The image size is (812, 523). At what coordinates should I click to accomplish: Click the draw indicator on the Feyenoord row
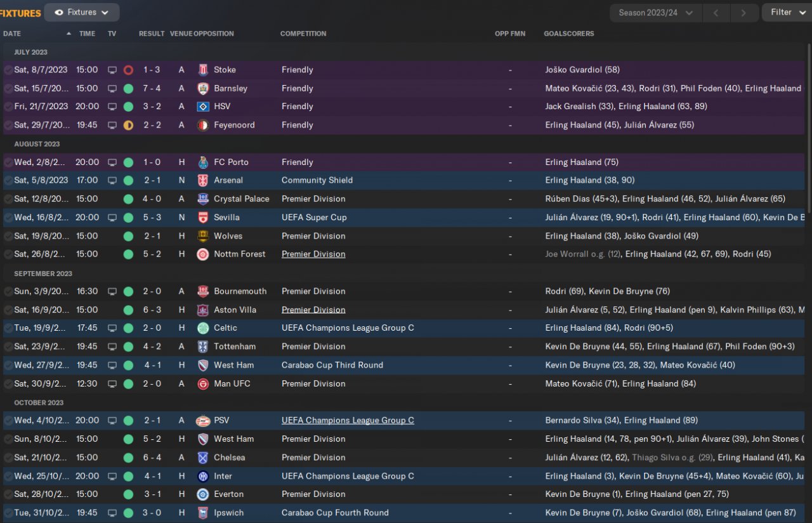128,125
